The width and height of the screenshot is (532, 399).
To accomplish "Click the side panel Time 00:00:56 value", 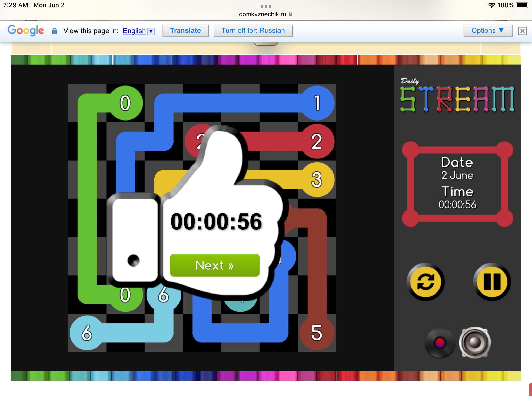I will (x=457, y=205).
